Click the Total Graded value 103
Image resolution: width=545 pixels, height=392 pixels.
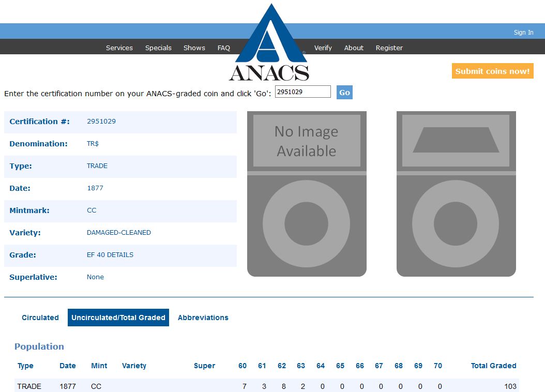click(x=510, y=386)
